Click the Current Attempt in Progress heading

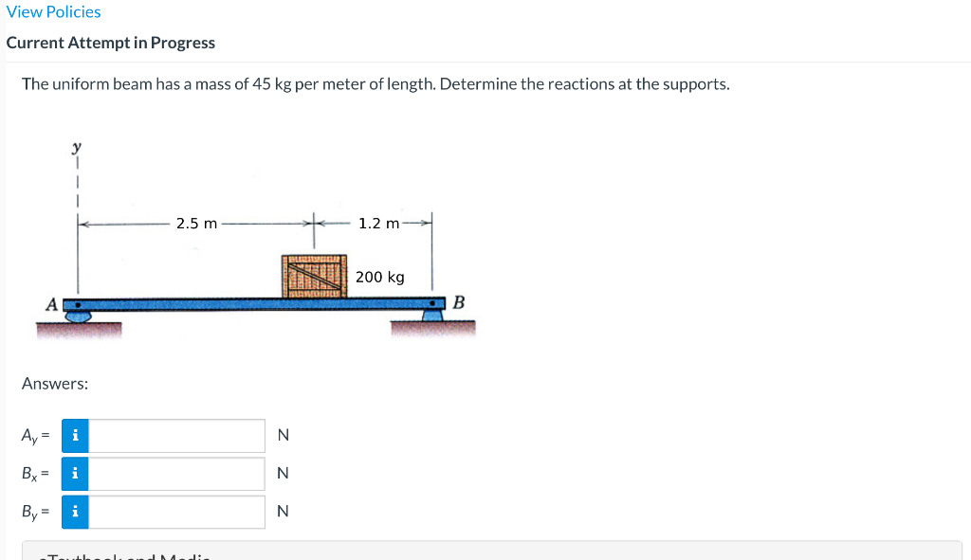click(x=110, y=43)
